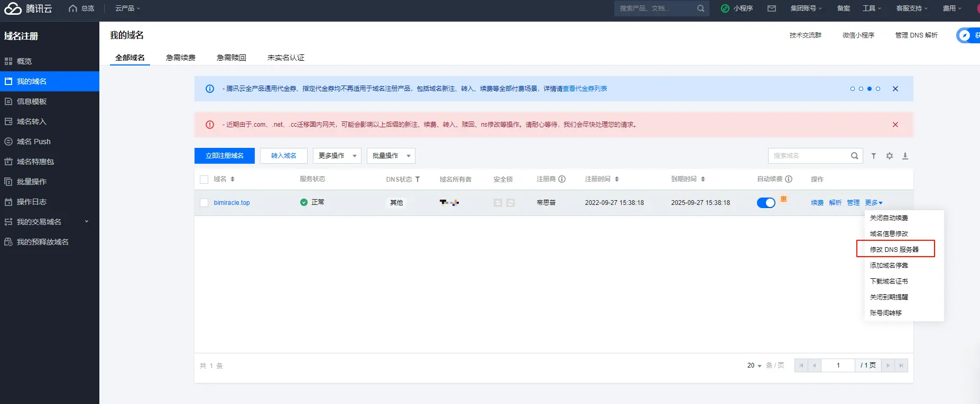Click 解析 link for bimiracle.top
Image resolution: width=980 pixels, height=404 pixels.
click(x=835, y=203)
